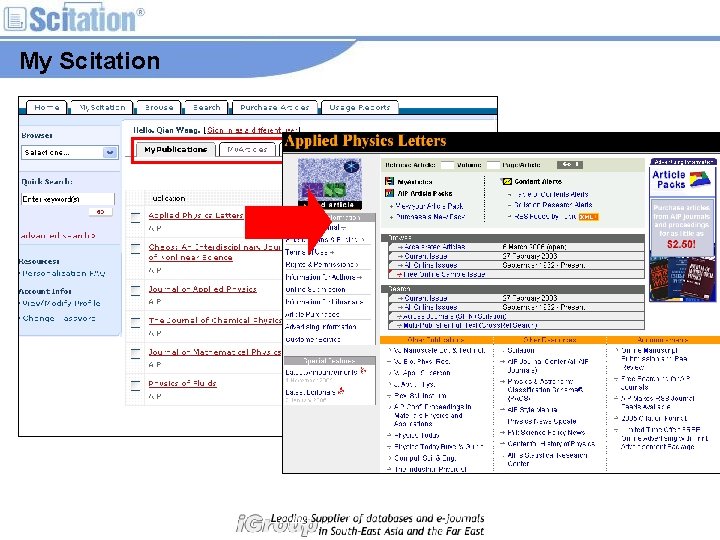Click the Retrieve Article Go button
This screenshot has height=540, width=720.
coord(570,164)
